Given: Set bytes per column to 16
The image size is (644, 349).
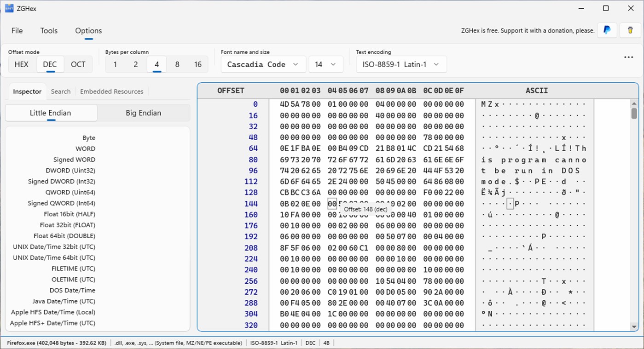Looking at the screenshot, I should [x=198, y=64].
